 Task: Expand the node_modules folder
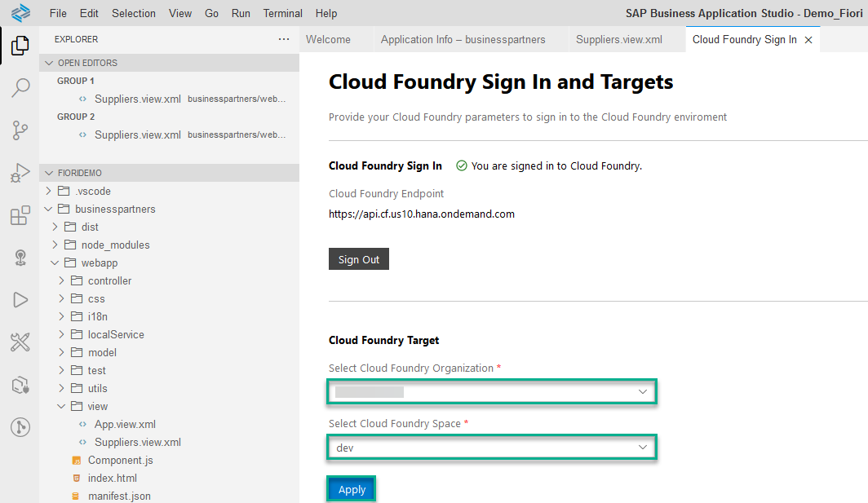pyautogui.click(x=55, y=245)
